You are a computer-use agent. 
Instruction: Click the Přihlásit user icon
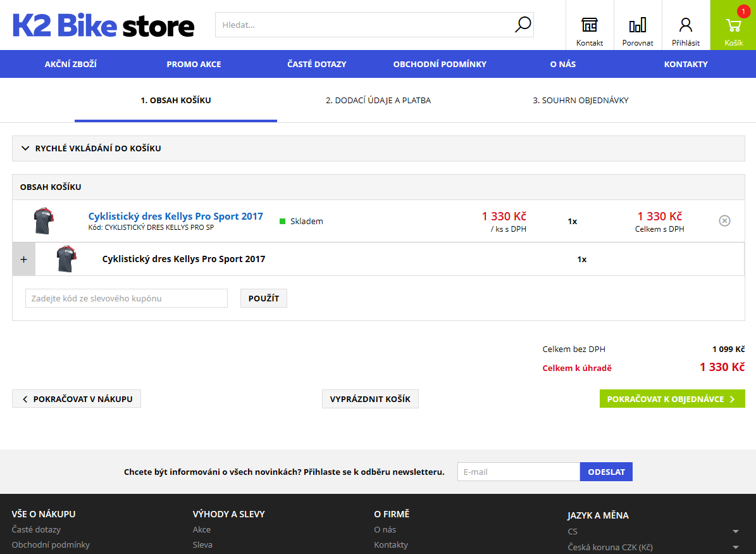tap(686, 25)
